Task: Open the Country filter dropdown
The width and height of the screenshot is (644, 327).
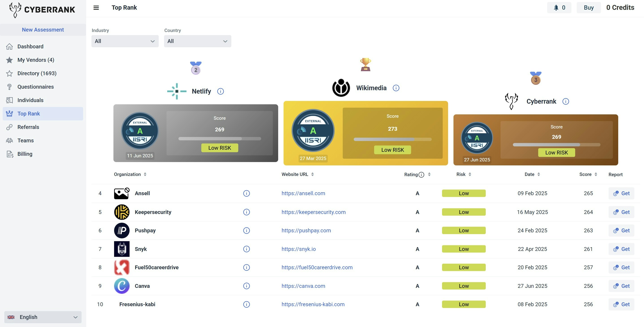Action: tap(197, 41)
